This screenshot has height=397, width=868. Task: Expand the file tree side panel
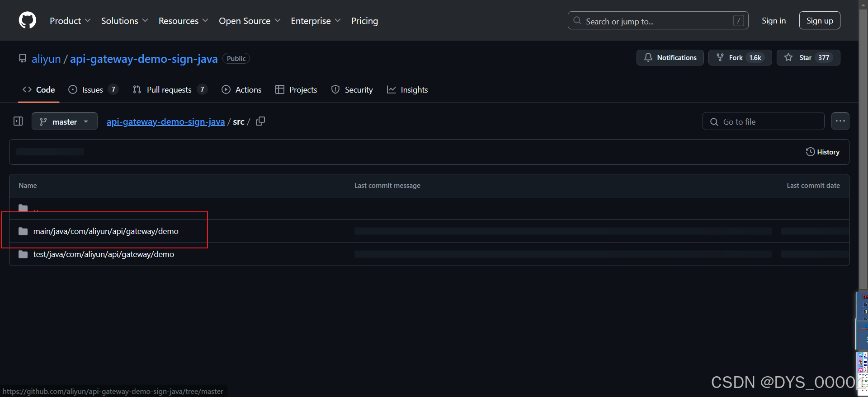[18, 121]
